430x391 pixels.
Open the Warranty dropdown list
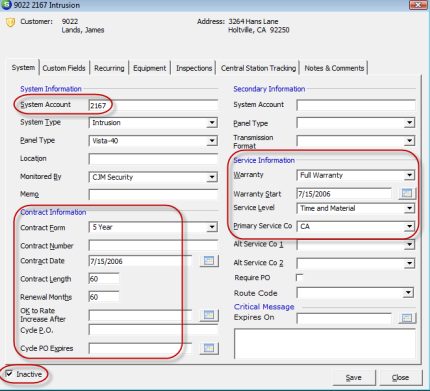coord(410,175)
